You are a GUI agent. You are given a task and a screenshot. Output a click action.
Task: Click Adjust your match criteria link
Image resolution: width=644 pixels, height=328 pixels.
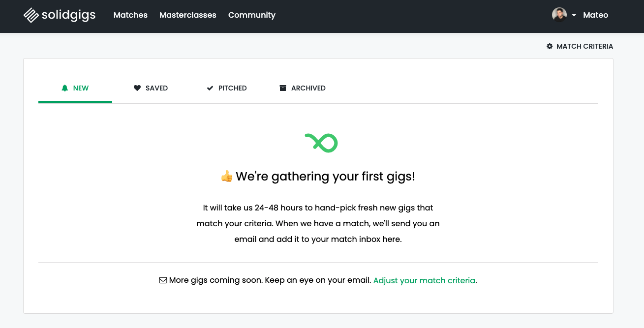424,280
